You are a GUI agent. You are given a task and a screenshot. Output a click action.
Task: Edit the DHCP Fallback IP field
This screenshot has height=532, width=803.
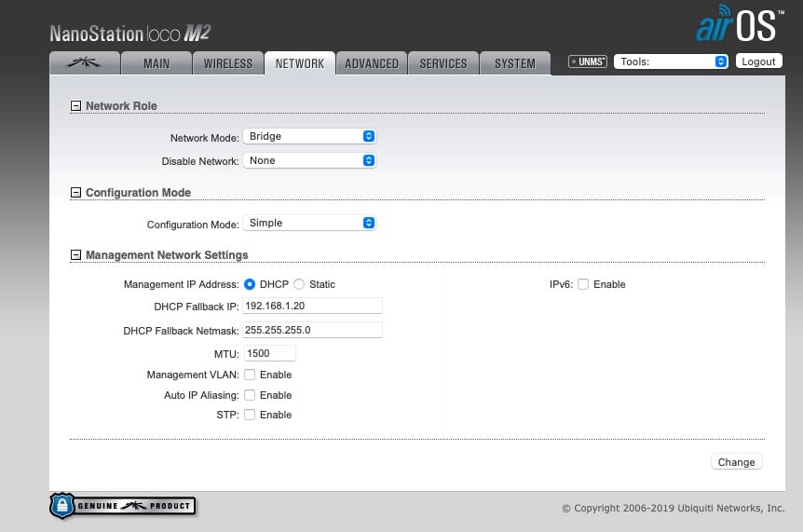(x=312, y=306)
